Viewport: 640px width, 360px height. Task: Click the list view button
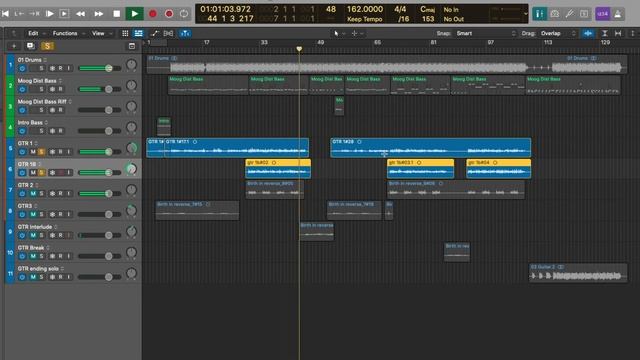coord(139,33)
